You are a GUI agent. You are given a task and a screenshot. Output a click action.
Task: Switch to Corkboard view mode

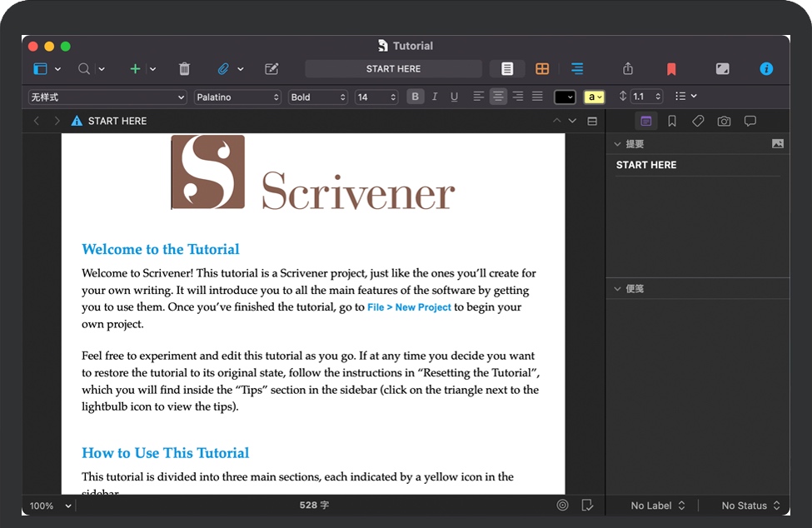pos(542,69)
